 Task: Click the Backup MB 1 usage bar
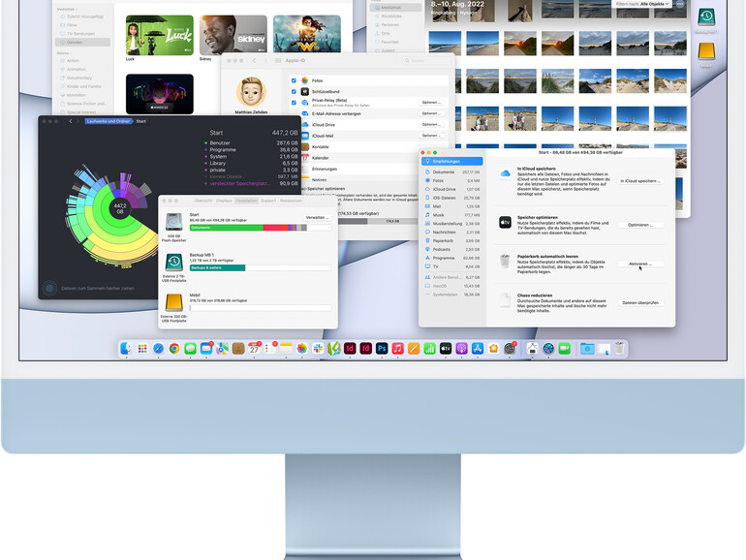pos(261,267)
